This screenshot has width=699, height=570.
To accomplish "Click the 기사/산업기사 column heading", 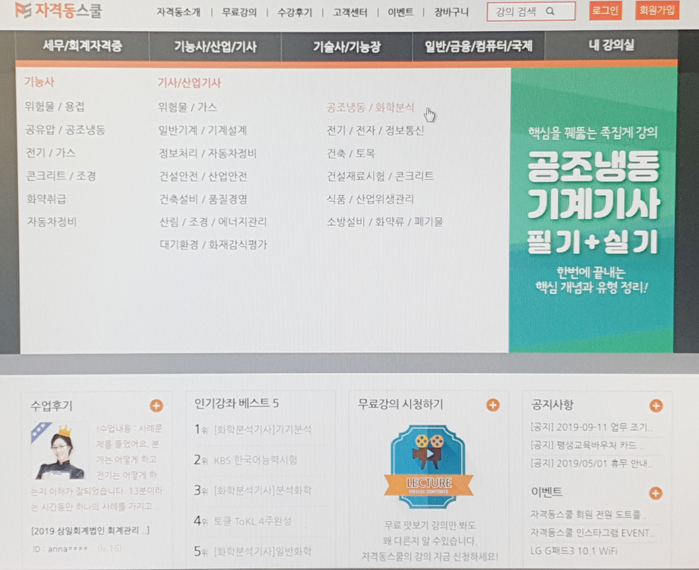I will pos(189,83).
